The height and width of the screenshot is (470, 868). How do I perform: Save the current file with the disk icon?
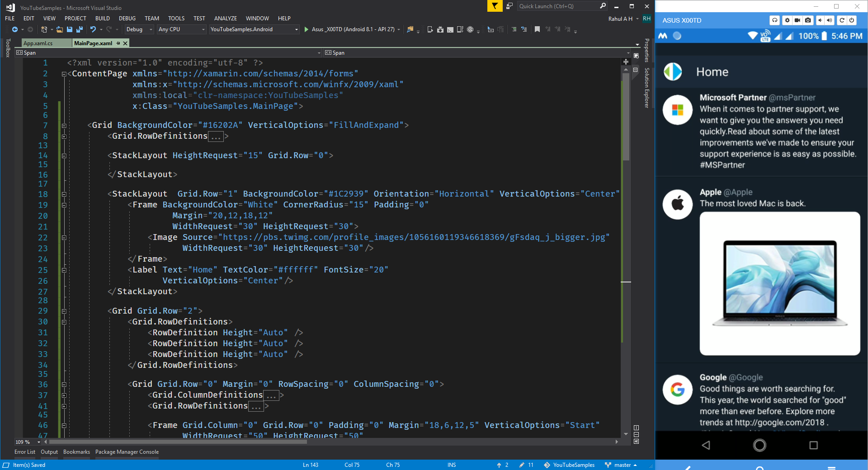[70, 29]
